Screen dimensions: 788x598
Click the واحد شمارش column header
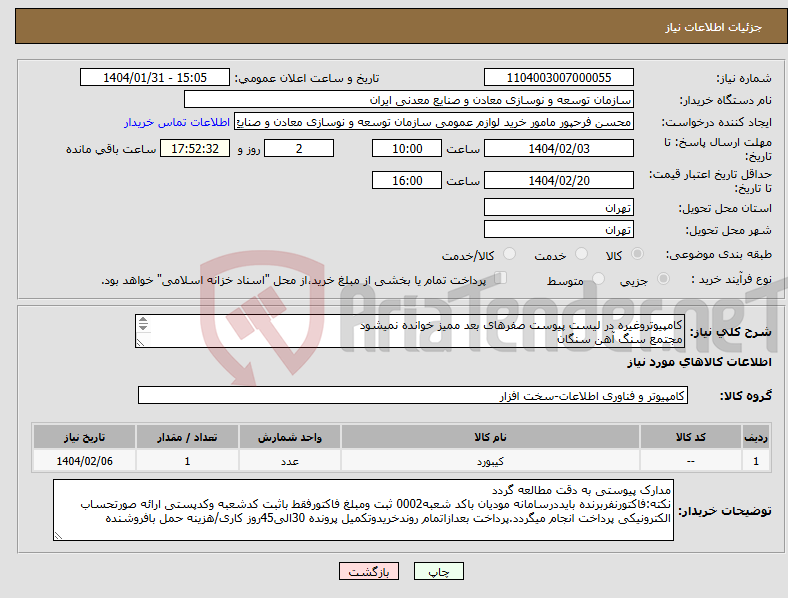click(290, 437)
